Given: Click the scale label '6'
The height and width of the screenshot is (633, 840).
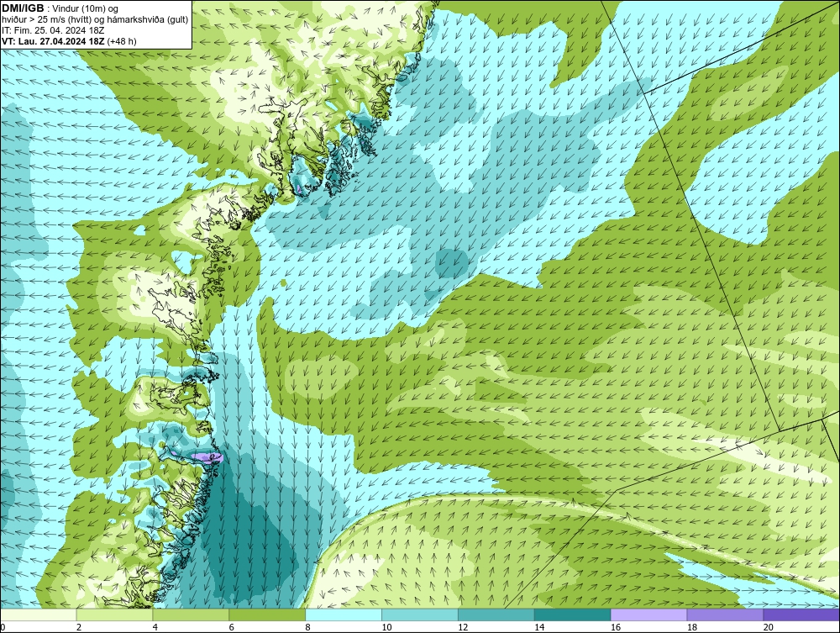Looking at the screenshot, I should pos(232,627).
